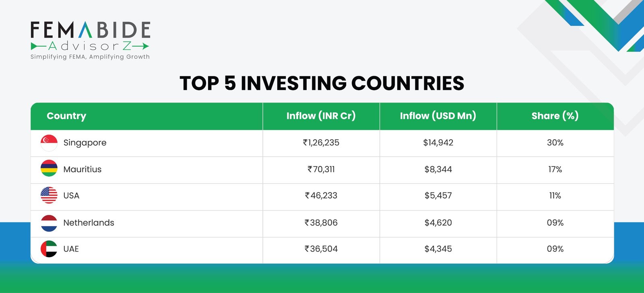Click the USA 11% share cell

click(555, 196)
